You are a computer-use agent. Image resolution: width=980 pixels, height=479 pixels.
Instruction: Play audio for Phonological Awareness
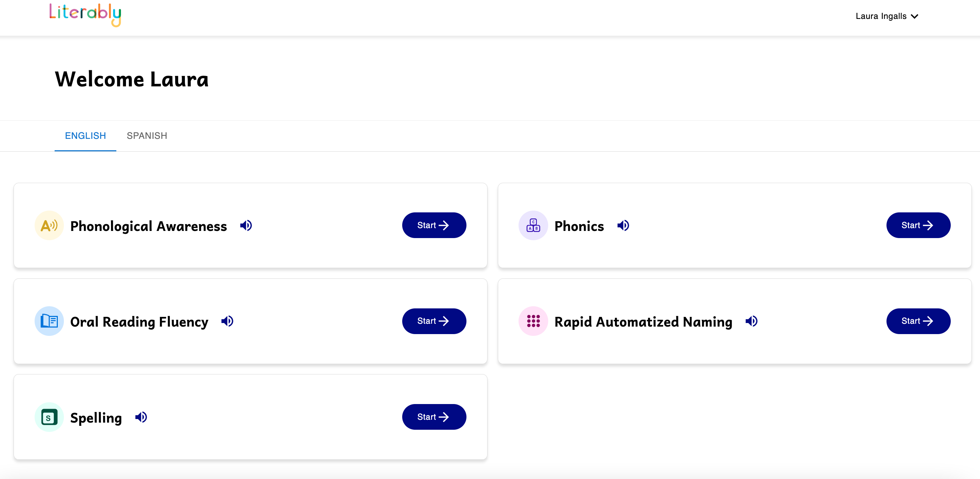[x=246, y=226]
